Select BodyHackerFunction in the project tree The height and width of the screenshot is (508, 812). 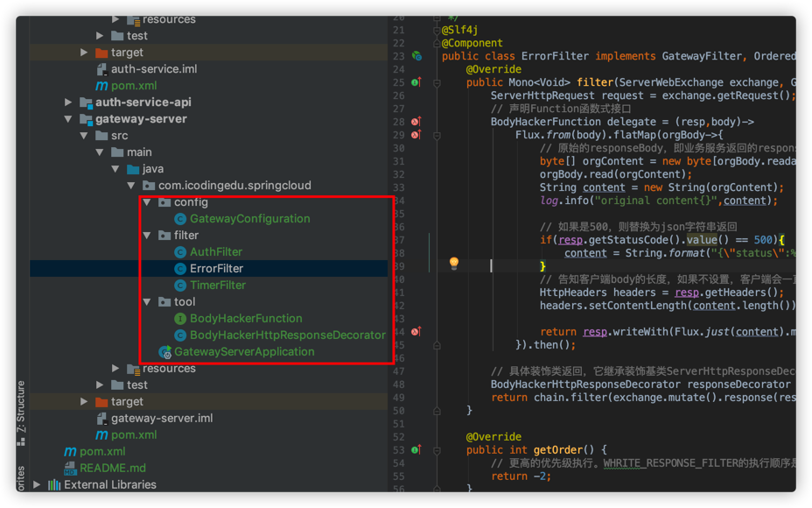[x=246, y=319]
